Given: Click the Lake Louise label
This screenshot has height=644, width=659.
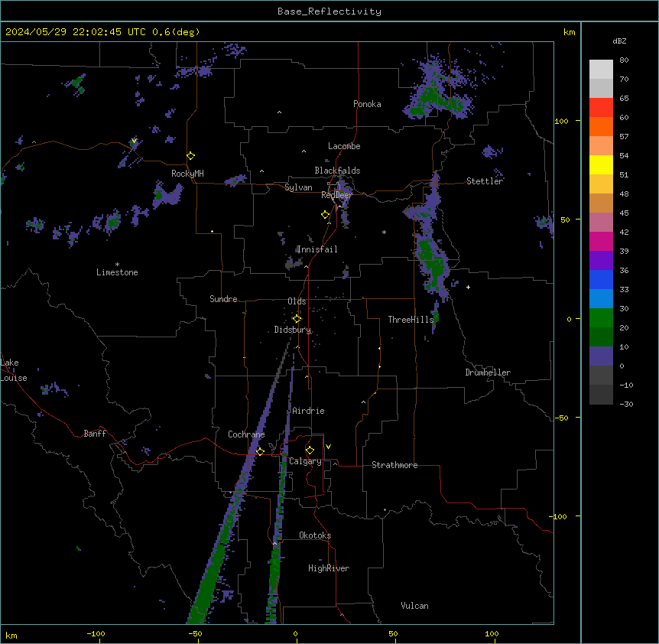Looking at the screenshot, I should pos(14,370).
